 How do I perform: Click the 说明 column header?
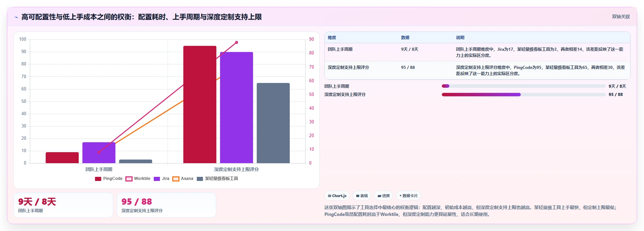coord(460,38)
